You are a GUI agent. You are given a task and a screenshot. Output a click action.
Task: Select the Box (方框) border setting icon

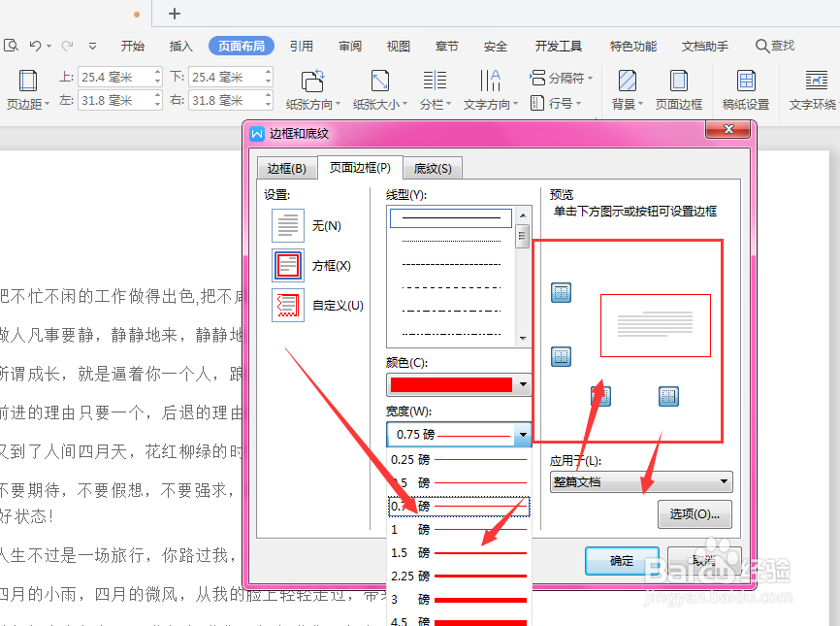(x=288, y=265)
